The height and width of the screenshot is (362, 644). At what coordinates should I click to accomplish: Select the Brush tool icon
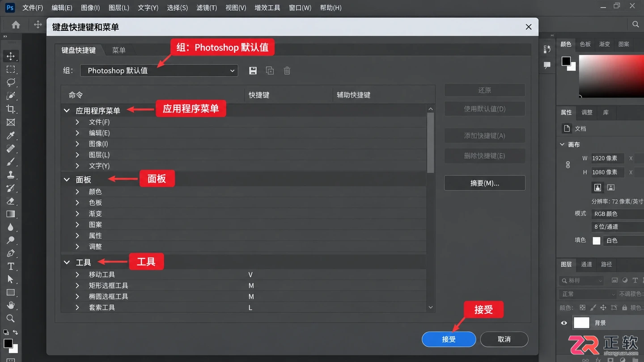[x=11, y=162]
